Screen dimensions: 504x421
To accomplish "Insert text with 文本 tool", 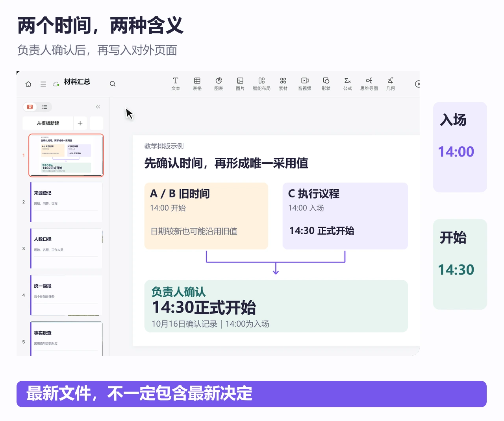I will point(176,84).
